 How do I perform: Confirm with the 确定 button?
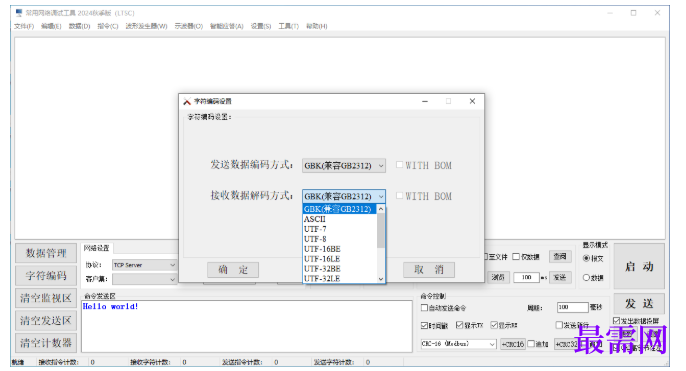pos(233,270)
